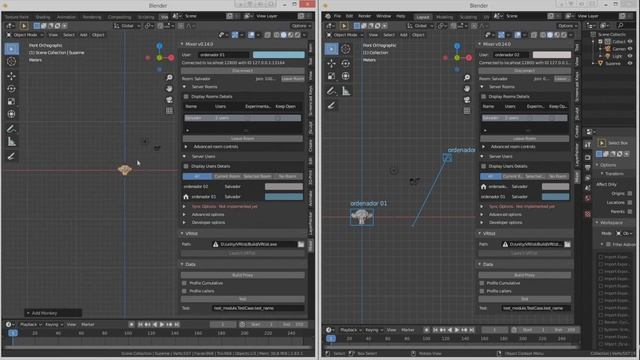Click ordenador 01 row color in left users list

[284, 197]
